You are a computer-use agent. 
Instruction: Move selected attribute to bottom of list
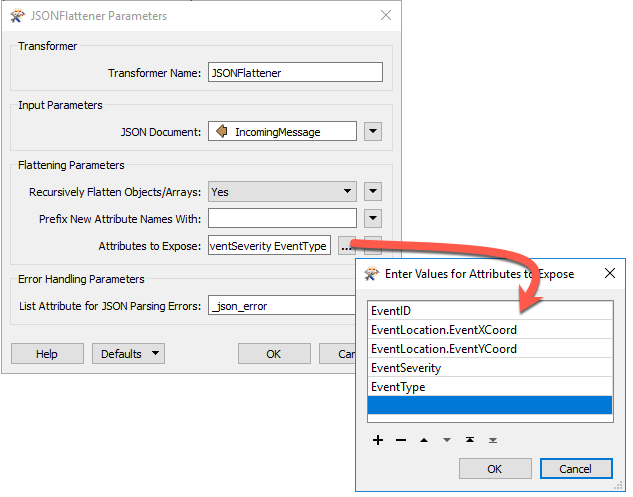coord(493,440)
